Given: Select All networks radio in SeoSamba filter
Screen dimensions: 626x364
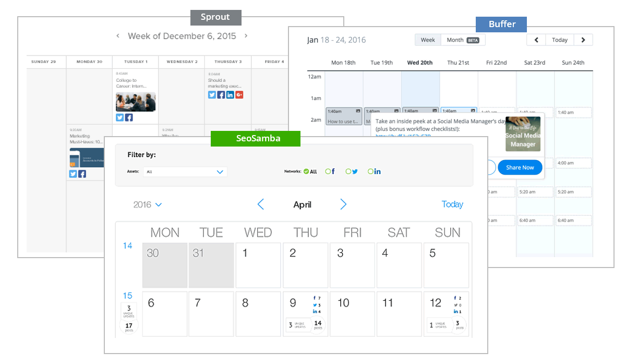Looking at the screenshot, I should (306, 171).
